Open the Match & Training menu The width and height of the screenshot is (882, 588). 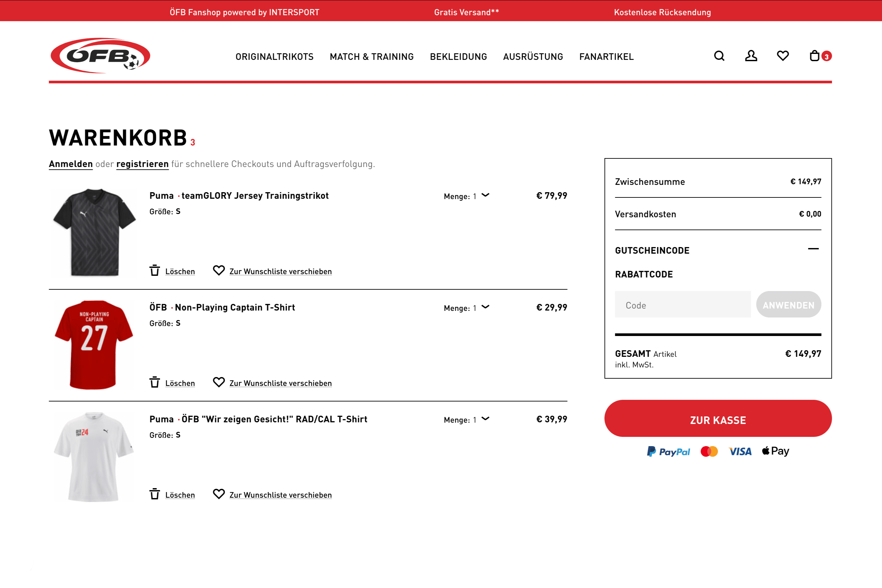(372, 57)
